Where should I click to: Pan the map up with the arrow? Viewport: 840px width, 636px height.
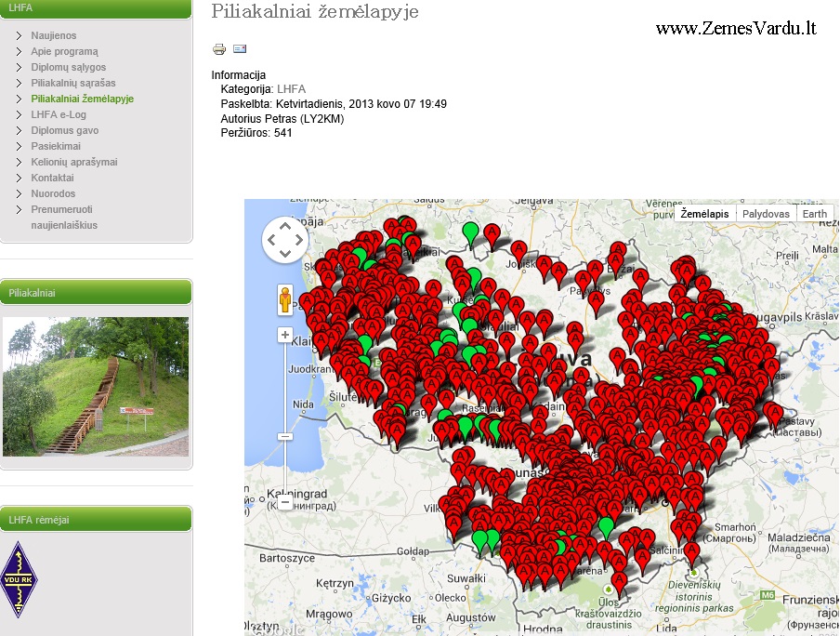[285, 228]
